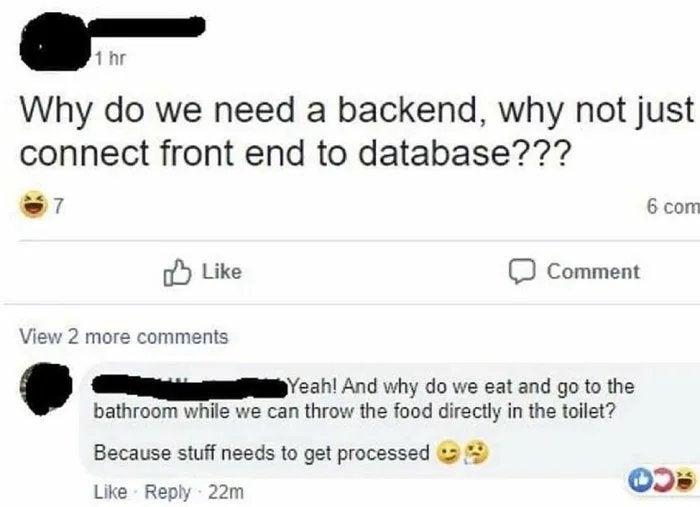Open the post author's blacked-out profile picture
700x507 pixels.
pyautogui.click(x=54, y=46)
